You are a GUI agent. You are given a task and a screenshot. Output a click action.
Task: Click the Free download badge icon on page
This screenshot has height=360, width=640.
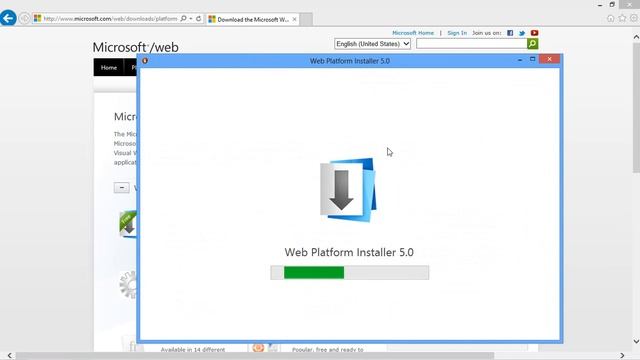click(x=128, y=224)
